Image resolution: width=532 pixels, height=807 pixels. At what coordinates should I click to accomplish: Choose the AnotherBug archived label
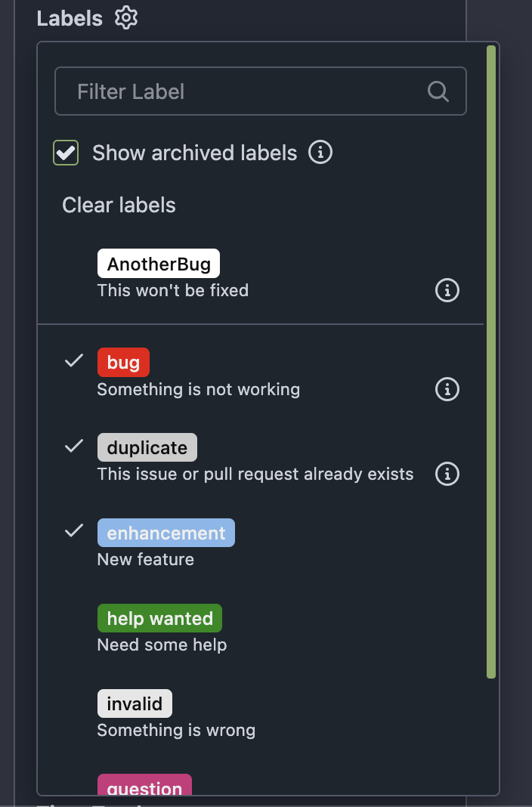pos(261,275)
